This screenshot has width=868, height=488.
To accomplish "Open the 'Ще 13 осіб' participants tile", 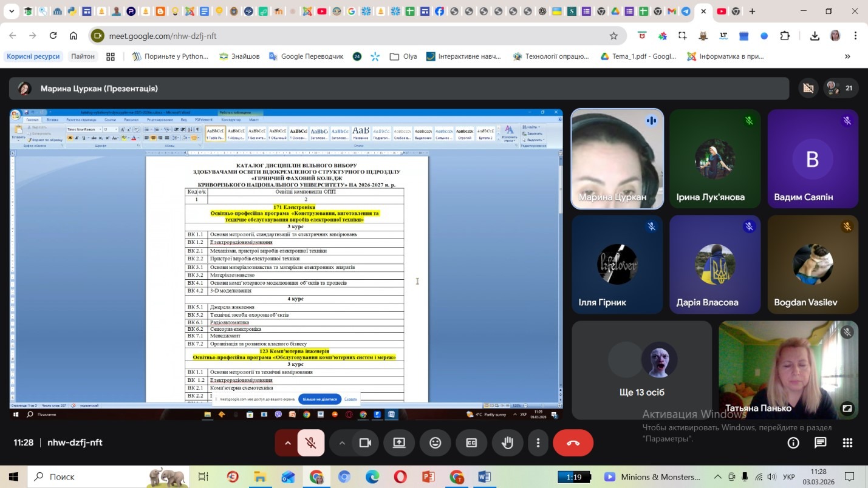I will click(x=641, y=370).
